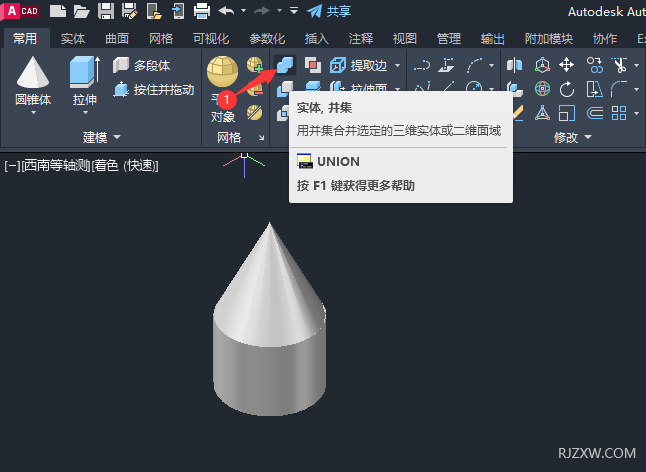This screenshot has height=472, width=646.
Task: Expand the 建模 panel
Action: click(101, 137)
